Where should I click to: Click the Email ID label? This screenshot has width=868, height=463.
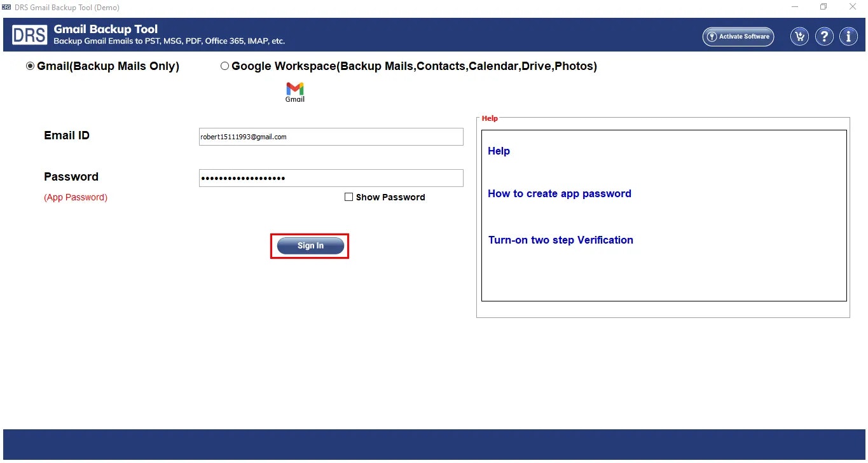pyautogui.click(x=67, y=135)
